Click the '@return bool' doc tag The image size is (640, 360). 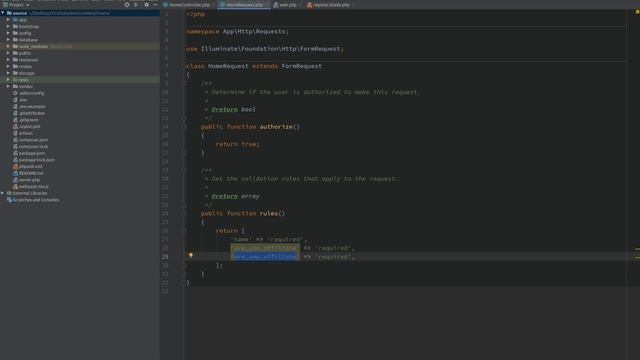tap(233, 109)
